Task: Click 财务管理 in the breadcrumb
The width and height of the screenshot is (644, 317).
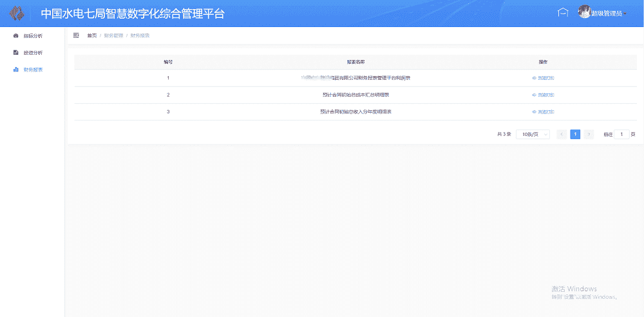Action: pyautogui.click(x=113, y=35)
